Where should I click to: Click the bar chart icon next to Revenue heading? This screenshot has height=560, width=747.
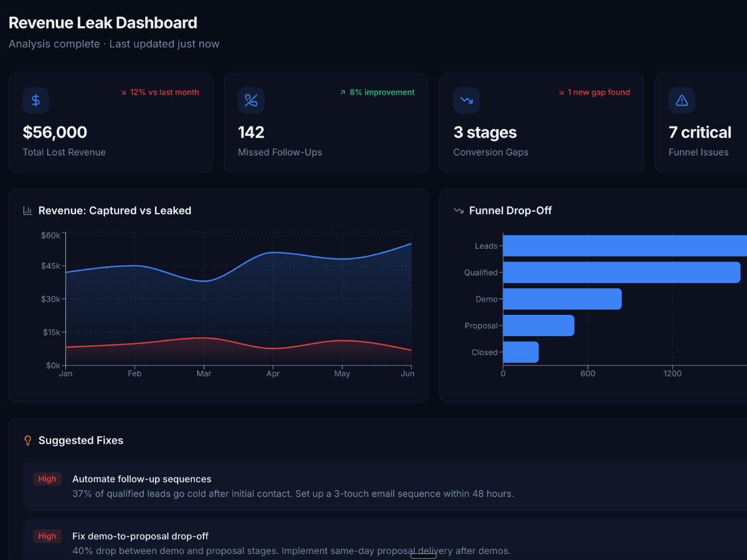[27, 210]
